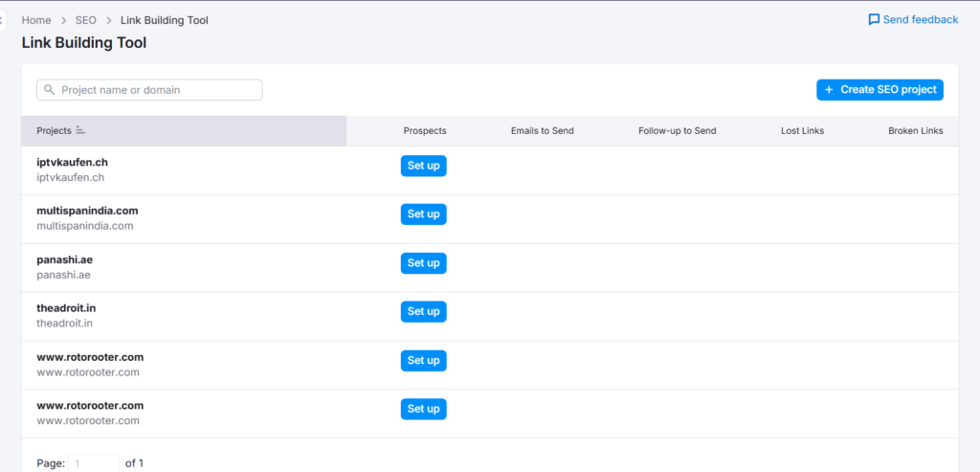The width and height of the screenshot is (980, 472).
Task: Focus the Project name or domain search field
Action: coord(149,90)
